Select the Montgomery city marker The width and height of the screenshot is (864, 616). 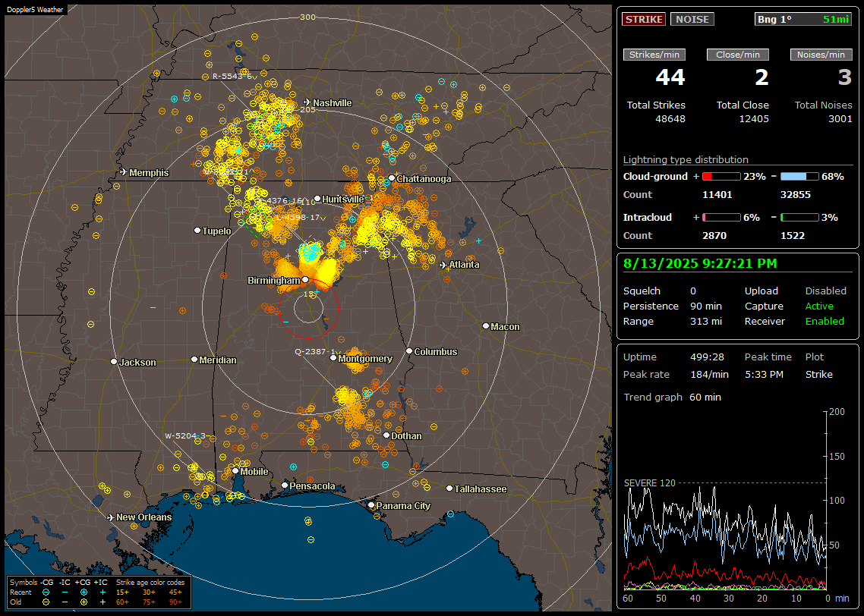(333, 358)
